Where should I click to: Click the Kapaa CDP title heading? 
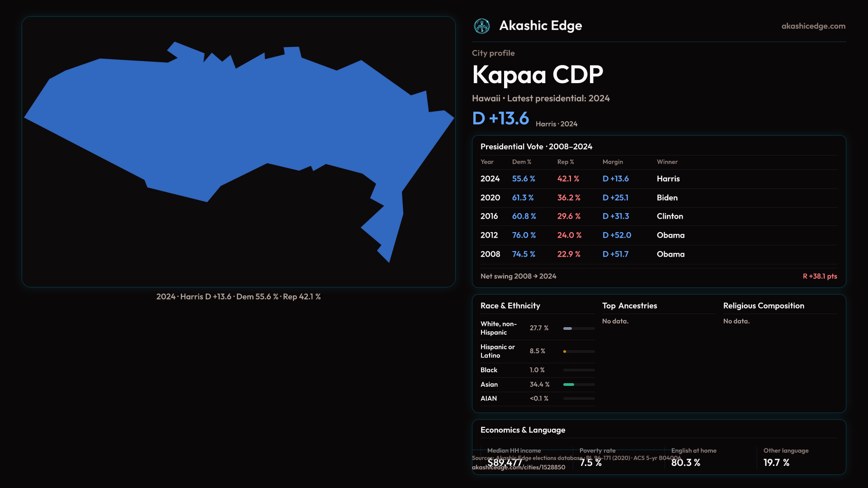tap(537, 75)
